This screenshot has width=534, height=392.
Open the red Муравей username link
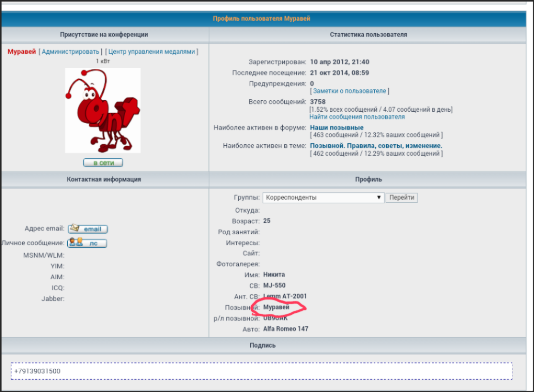click(x=22, y=52)
